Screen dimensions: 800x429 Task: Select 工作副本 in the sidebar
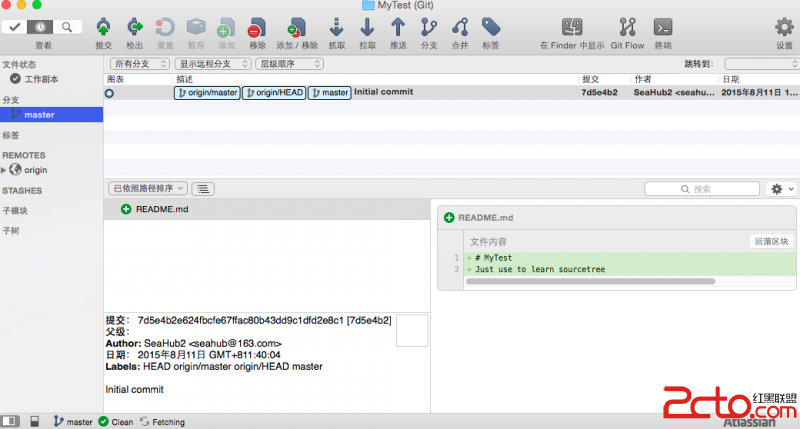(x=42, y=78)
